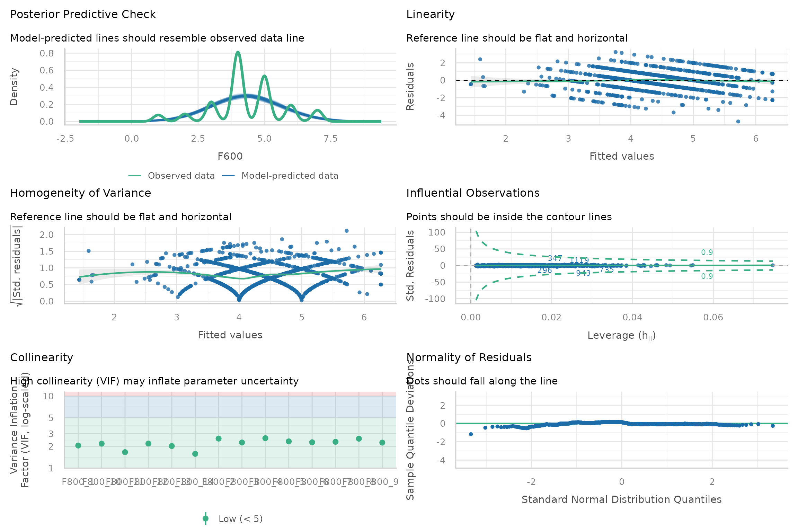
Task: Click the observation label 1119
Action: click(x=579, y=260)
